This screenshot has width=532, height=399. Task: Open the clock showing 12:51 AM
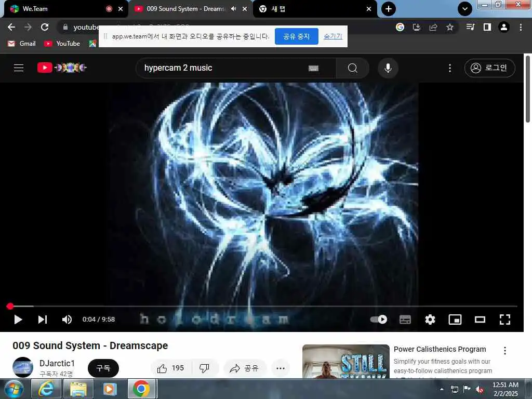pyautogui.click(x=506, y=389)
